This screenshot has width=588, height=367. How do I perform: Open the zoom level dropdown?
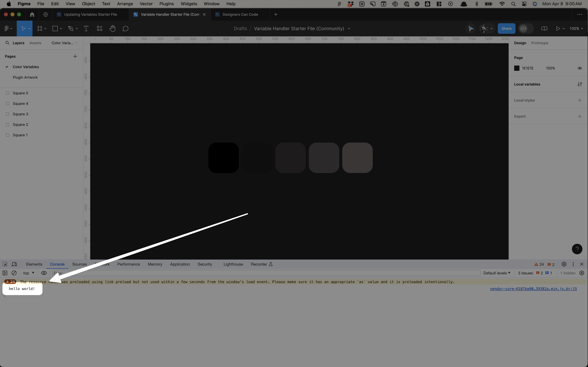pyautogui.click(x=577, y=28)
